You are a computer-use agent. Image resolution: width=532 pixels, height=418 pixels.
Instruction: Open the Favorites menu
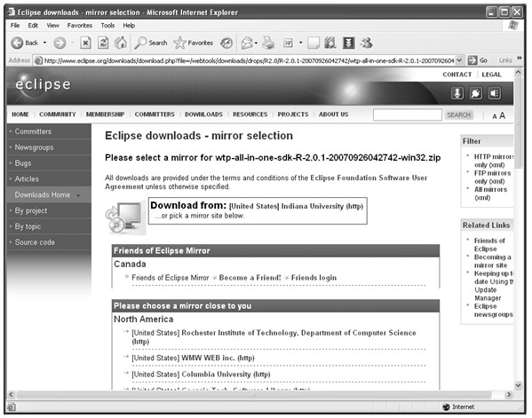pos(80,26)
